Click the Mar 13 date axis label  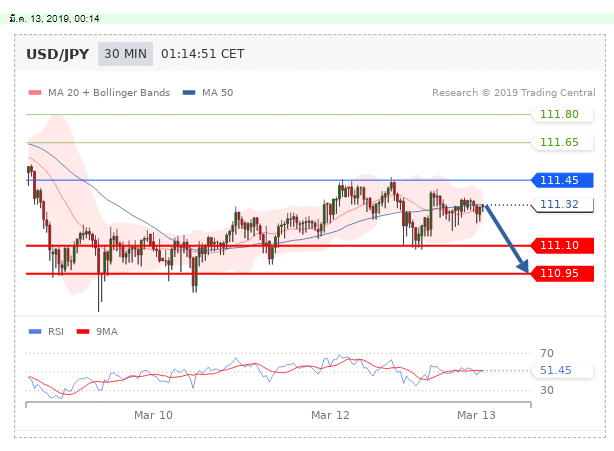[476, 415]
